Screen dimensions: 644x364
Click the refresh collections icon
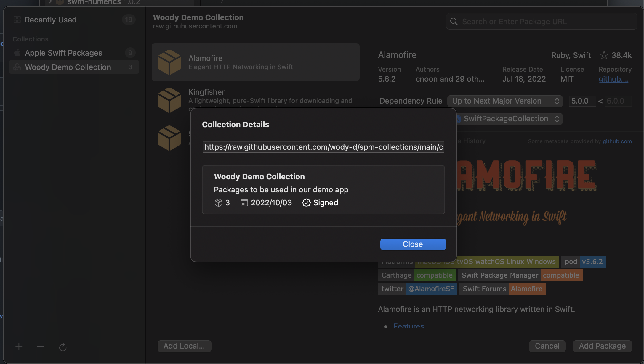(x=63, y=347)
